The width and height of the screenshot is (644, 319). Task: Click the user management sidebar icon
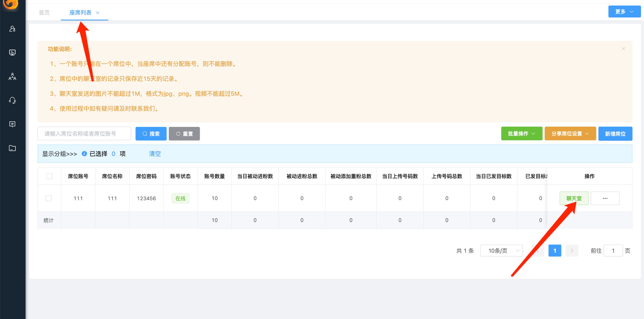(x=12, y=29)
